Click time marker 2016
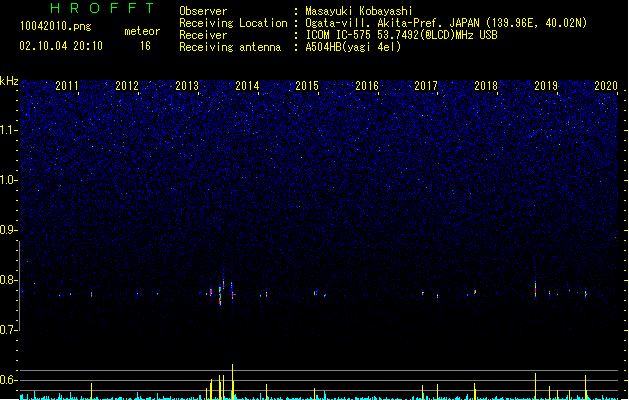Viewport: 629px width, 400px height. pyautogui.click(x=367, y=86)
